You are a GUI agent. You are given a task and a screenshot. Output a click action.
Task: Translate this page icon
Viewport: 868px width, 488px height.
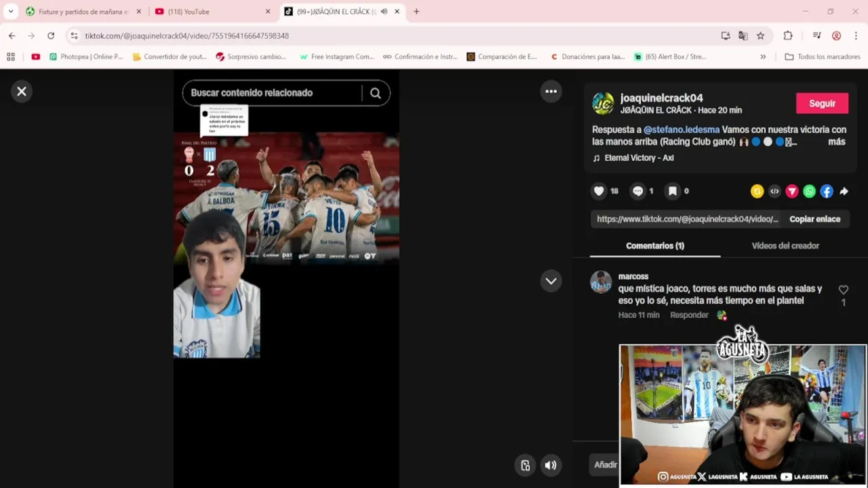[743, 36]
